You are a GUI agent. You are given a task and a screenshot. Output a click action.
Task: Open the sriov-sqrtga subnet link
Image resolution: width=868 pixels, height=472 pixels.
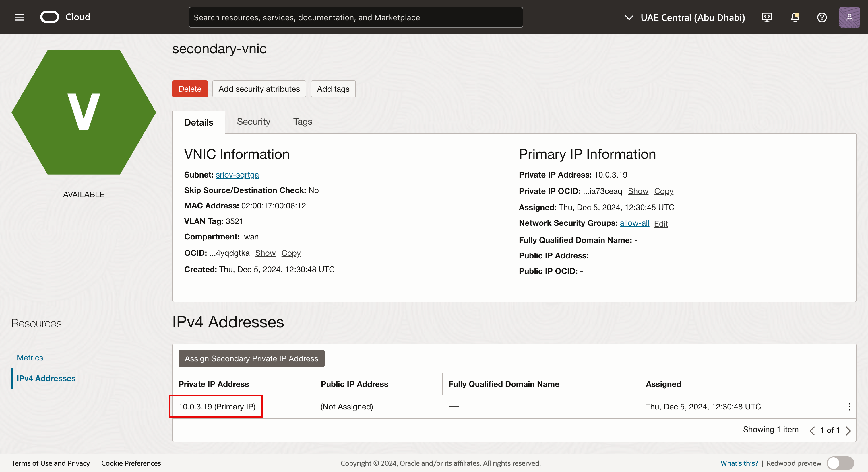coord(237,175)
